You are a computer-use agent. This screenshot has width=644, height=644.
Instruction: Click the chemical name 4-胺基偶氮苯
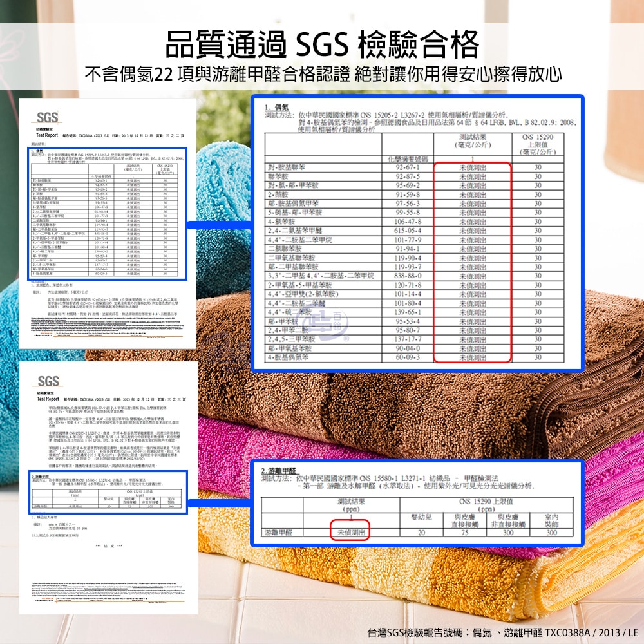tap(288, 357)
